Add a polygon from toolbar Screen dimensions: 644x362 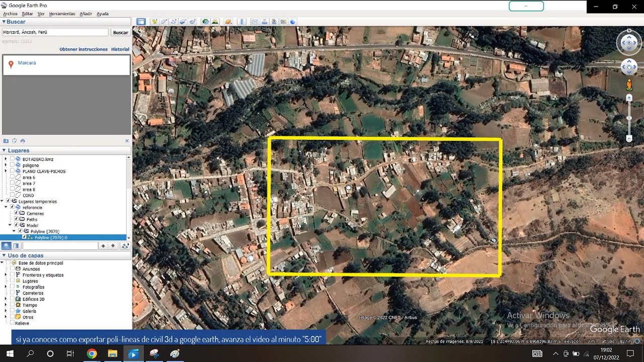click(x=164, y=22)
